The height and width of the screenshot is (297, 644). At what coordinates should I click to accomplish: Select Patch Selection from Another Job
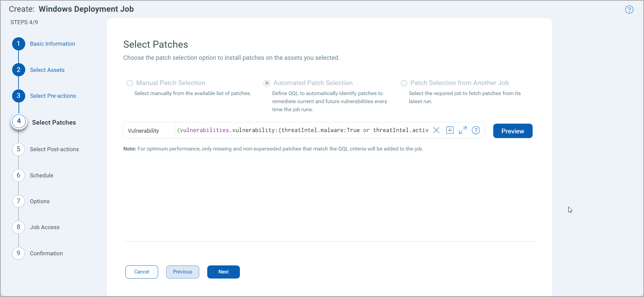(404, 83)
